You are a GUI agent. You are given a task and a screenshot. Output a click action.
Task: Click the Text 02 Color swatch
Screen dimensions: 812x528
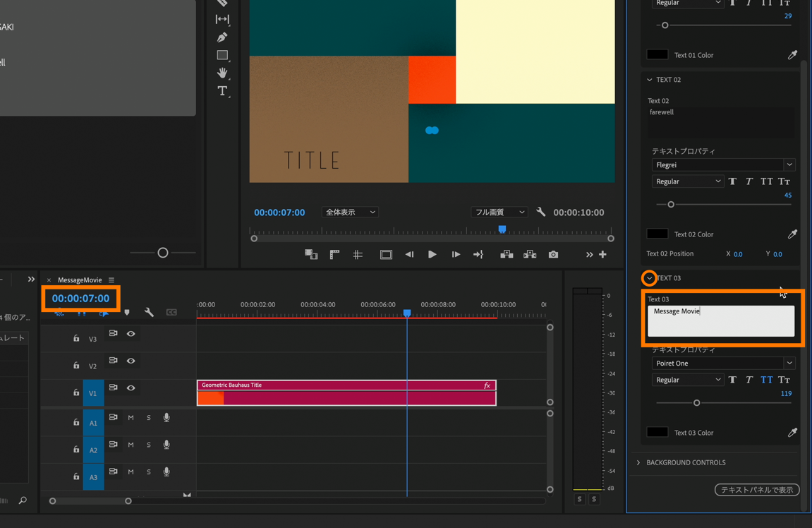tap(657, 234)
